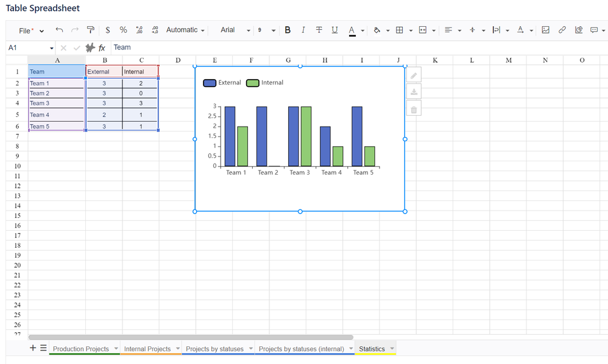The height and width of the screenshot is (364, 608).
Task: Click the text wrap icon
Action: (x=497, y=30)
